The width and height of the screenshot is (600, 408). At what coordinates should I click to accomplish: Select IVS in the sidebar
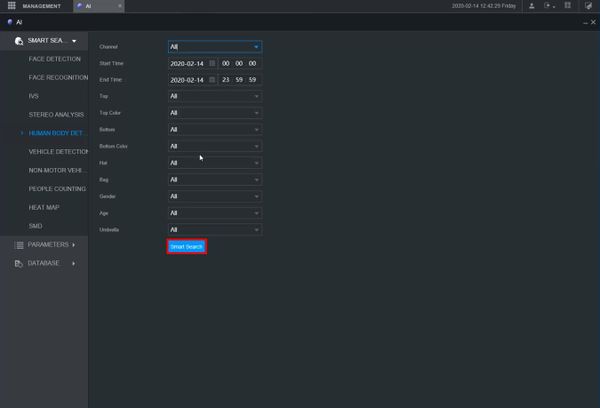click(x=34, y=96)
